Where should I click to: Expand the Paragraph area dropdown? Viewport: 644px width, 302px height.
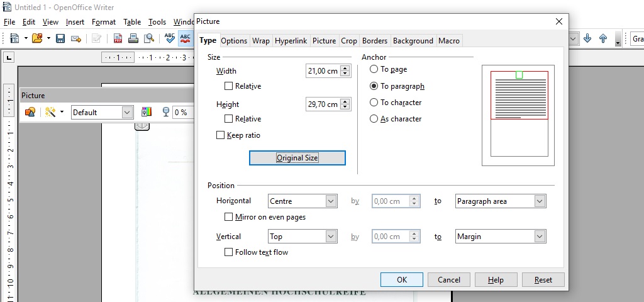coord(539,201)
